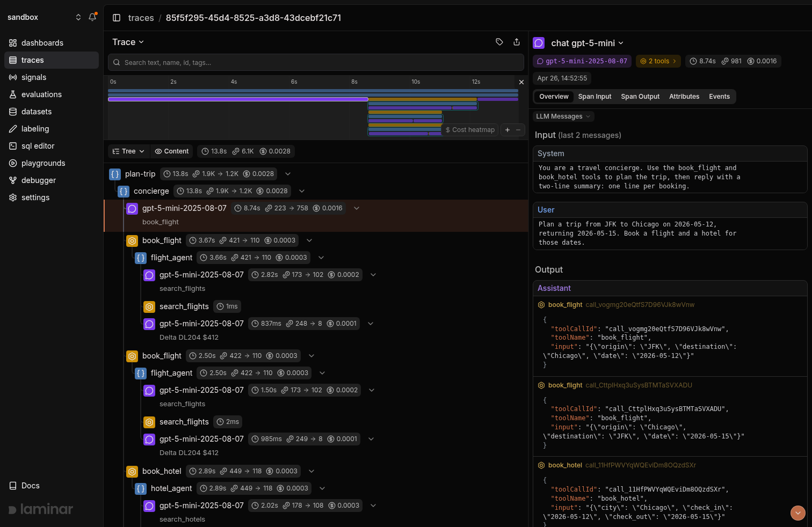Collapse the plan-trip span row
The height and width of the screenshot is (527, 812).
(x=288, y=174)
